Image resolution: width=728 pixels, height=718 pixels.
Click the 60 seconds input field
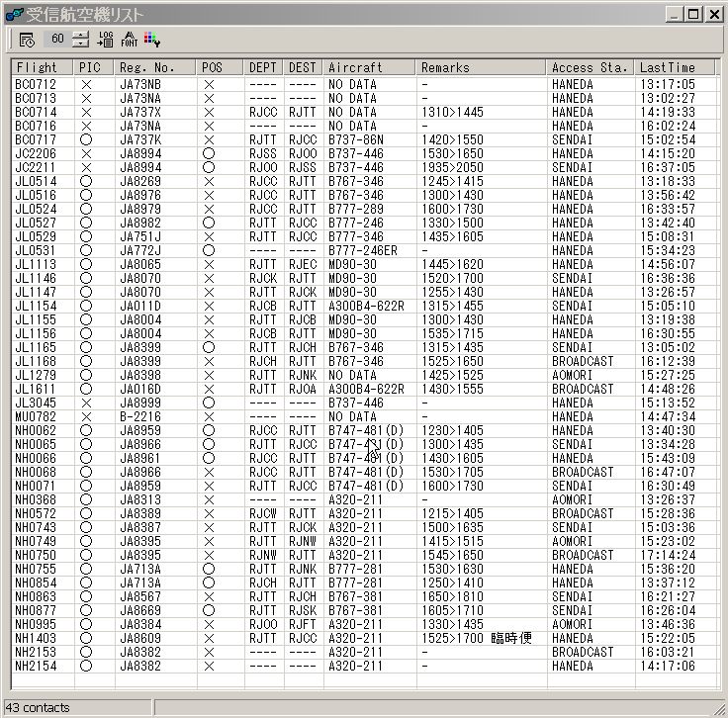point(58,39)
